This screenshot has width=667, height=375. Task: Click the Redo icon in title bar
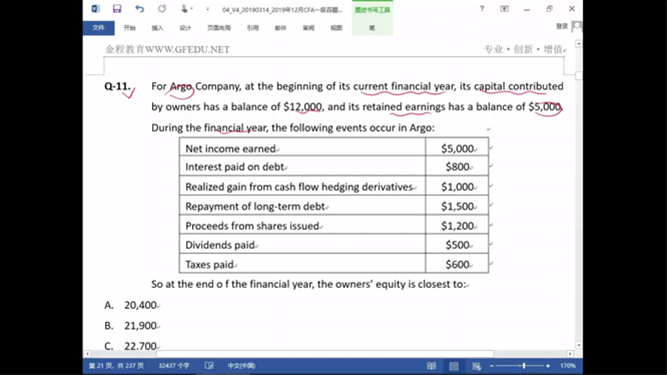tap(162, 9)
